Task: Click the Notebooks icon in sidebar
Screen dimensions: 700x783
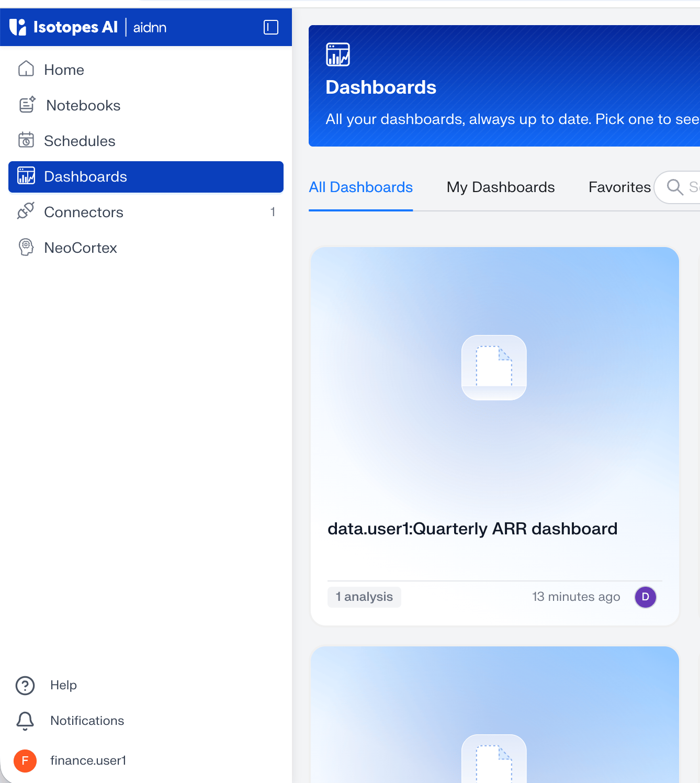Action: point(27,105)
